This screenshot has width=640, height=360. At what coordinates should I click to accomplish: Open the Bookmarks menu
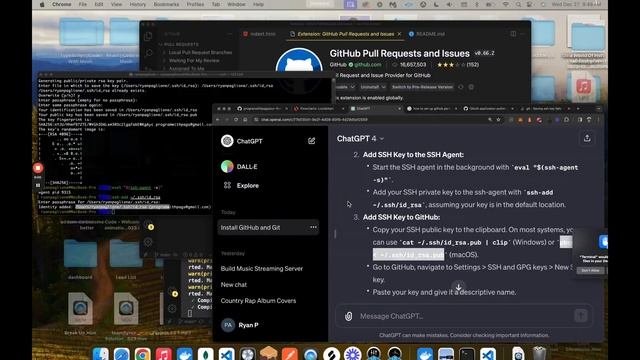167,4
